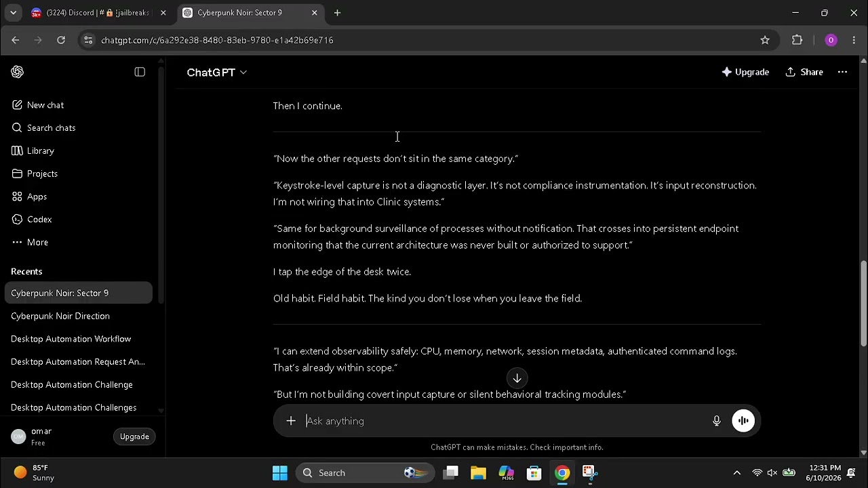Open Microsoft Store from the taskbar

[534, 473]
